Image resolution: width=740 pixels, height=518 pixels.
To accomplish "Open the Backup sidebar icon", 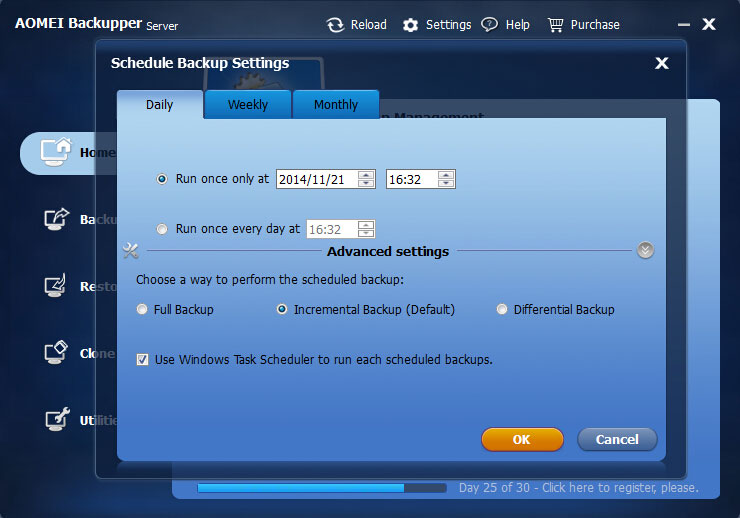I will point(55,219).
